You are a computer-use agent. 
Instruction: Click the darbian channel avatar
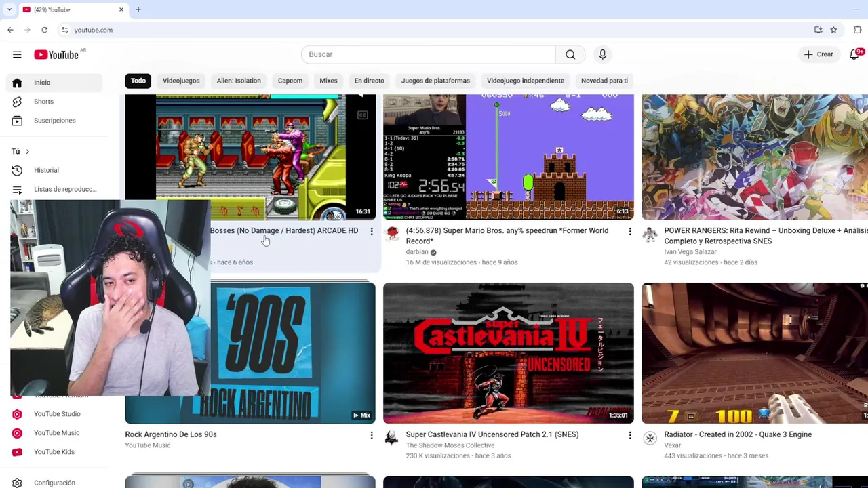click(x=392, y=235)
